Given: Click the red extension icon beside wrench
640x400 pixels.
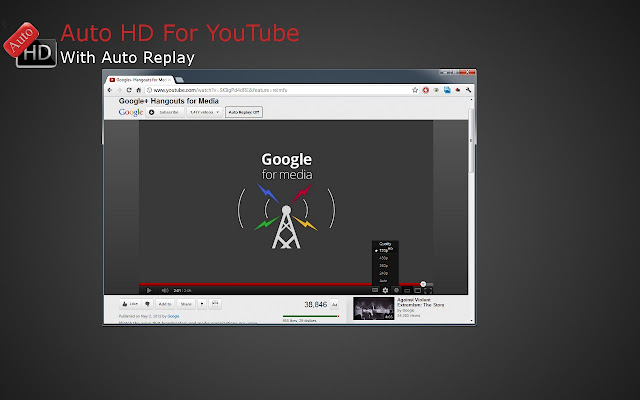Looking at the screenshot, I should click(x=458, y=90).
